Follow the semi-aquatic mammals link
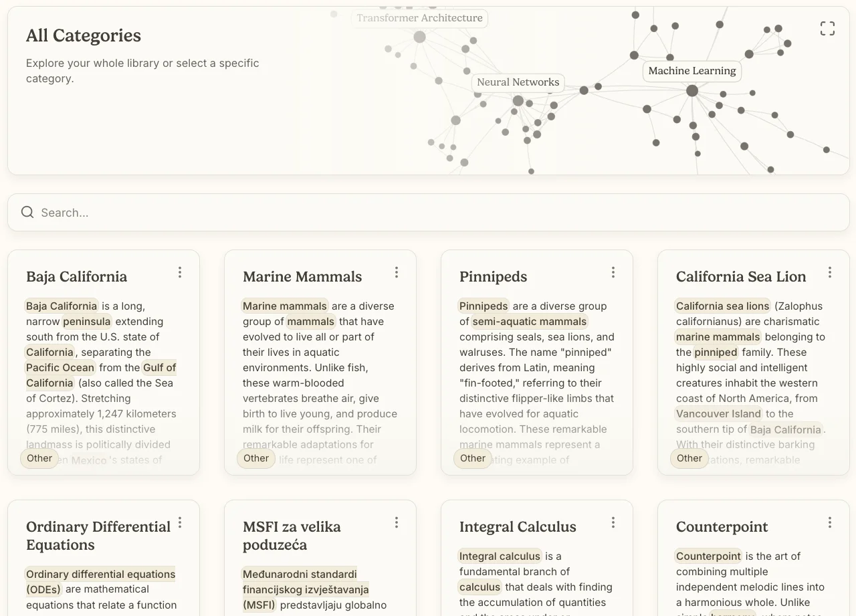 pos(530,321)
